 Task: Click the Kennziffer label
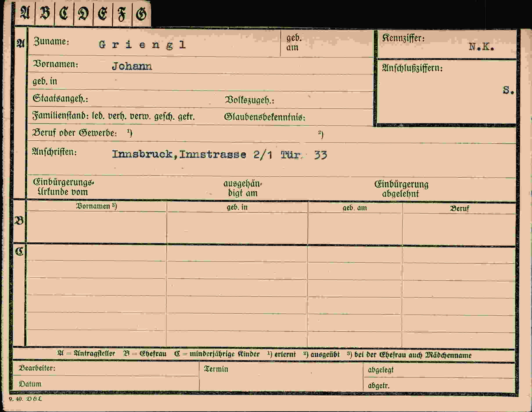[403, 38]
